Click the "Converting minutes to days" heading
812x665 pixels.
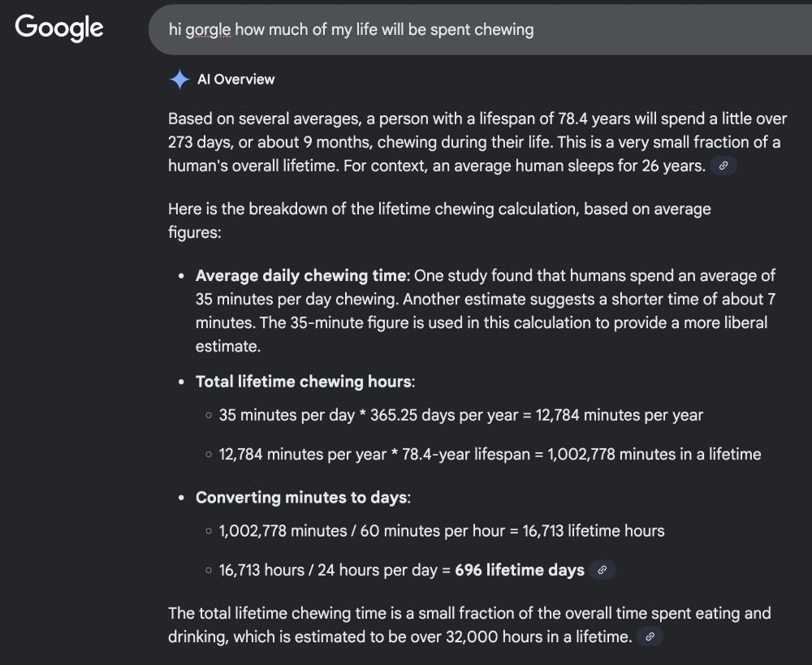coord(303,497)
